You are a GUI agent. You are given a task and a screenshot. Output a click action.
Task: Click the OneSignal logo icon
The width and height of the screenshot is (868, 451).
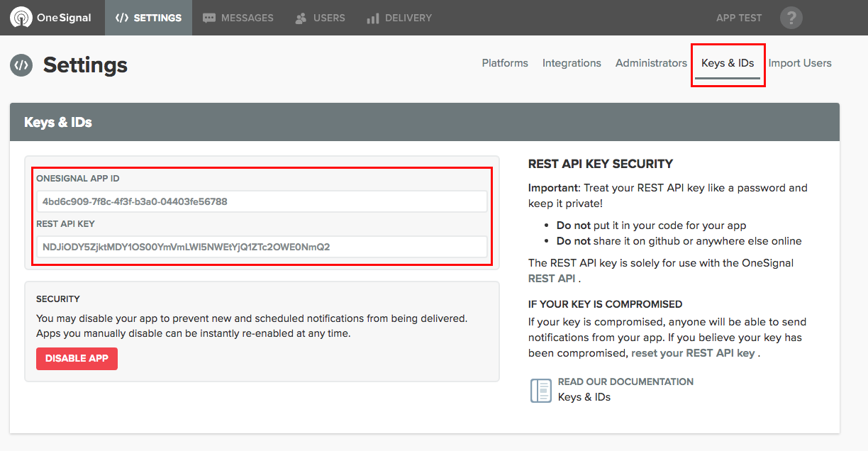click(x=21, y=18)
